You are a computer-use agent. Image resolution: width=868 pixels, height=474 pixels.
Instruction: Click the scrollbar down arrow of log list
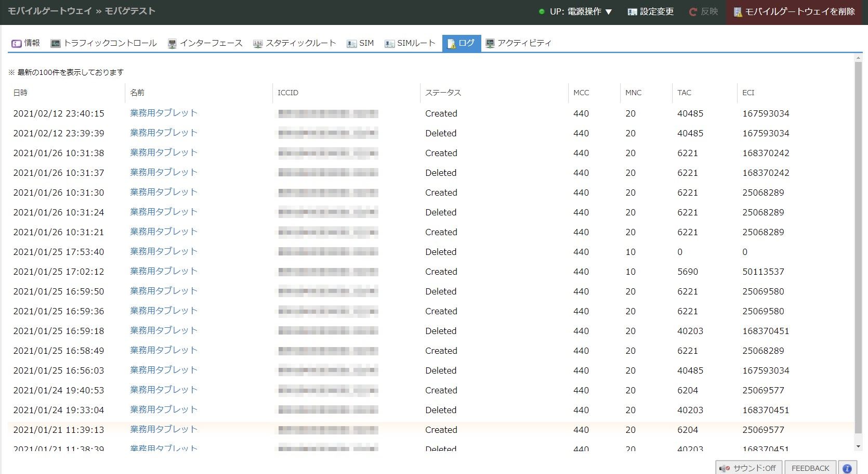pos(858,446)
